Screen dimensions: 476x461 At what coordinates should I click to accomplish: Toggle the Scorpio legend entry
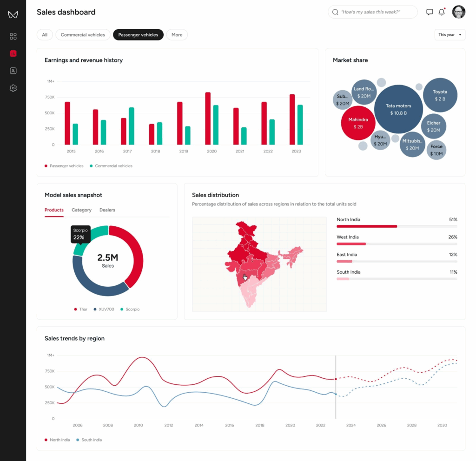click(x=130, y=309)
